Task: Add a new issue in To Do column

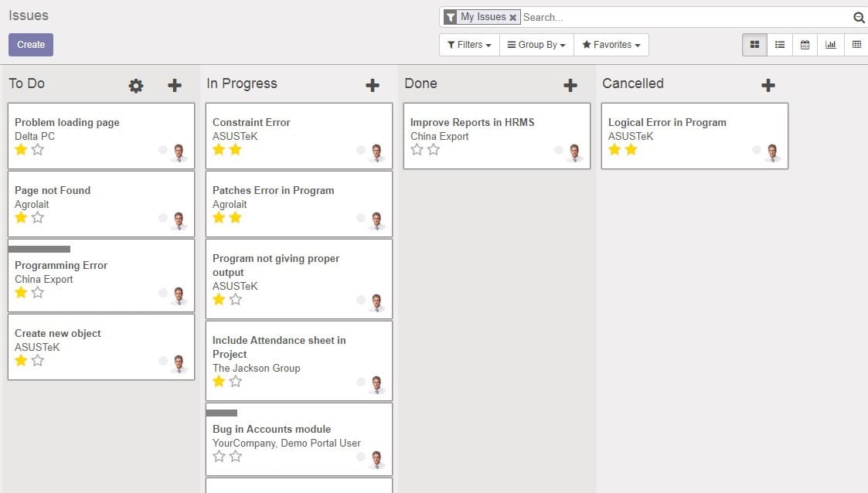Action: 175,85
